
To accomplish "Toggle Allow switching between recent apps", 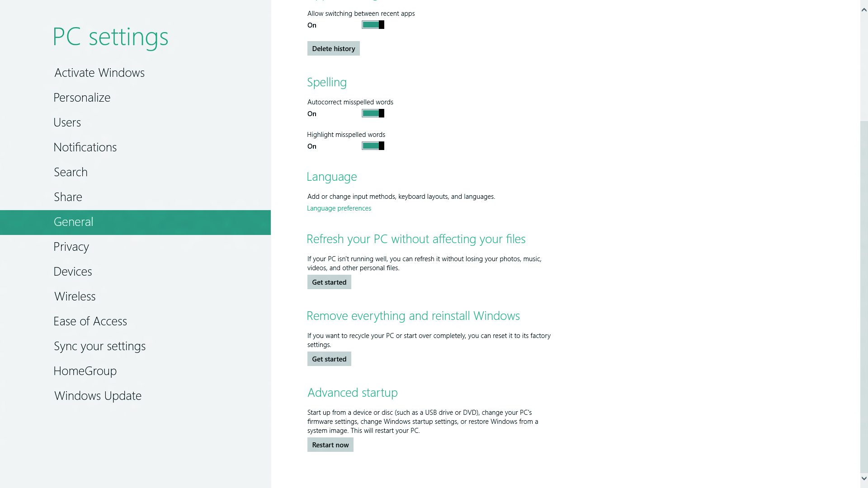I will 373,24.
